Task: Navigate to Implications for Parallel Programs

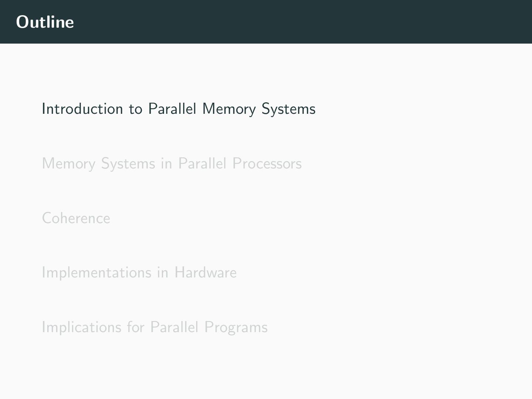Action: point(154,327)
